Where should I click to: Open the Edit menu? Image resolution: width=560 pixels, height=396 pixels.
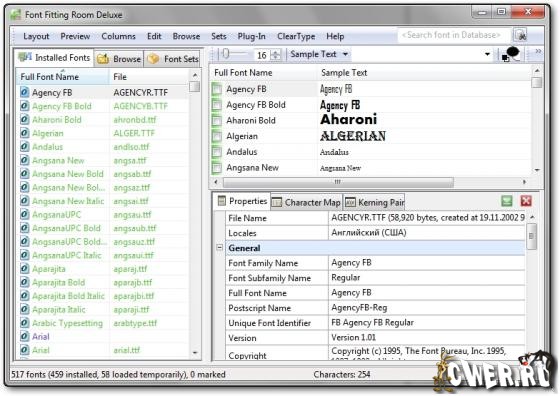click(x=154, y=36)
